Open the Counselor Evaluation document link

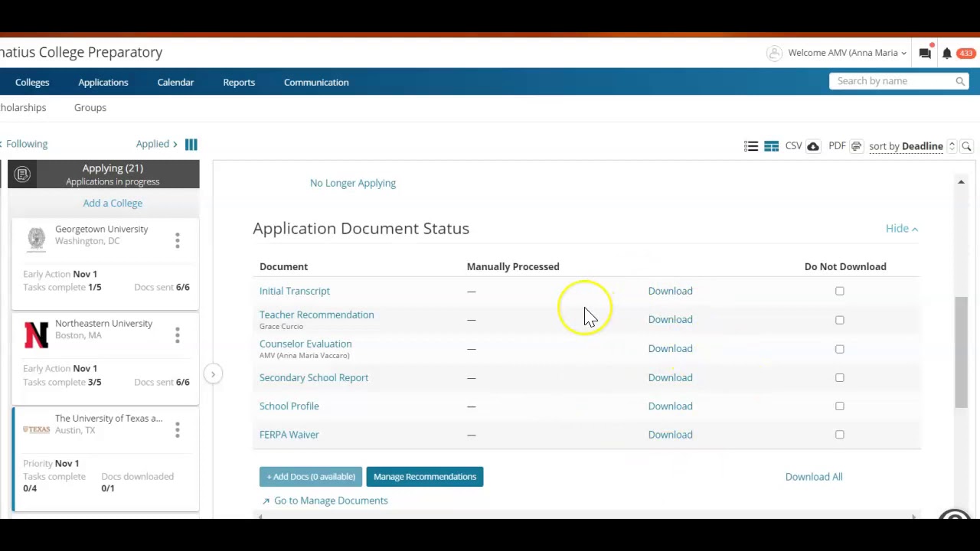(x=305, y=344)
